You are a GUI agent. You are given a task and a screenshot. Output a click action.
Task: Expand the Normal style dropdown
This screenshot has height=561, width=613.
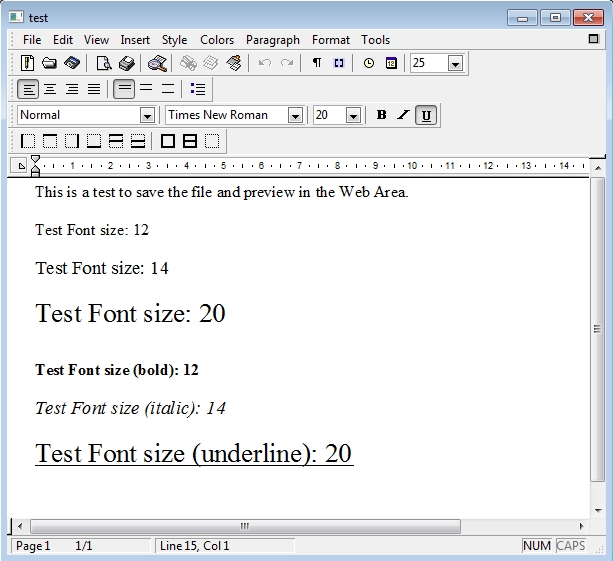(147, 116)
